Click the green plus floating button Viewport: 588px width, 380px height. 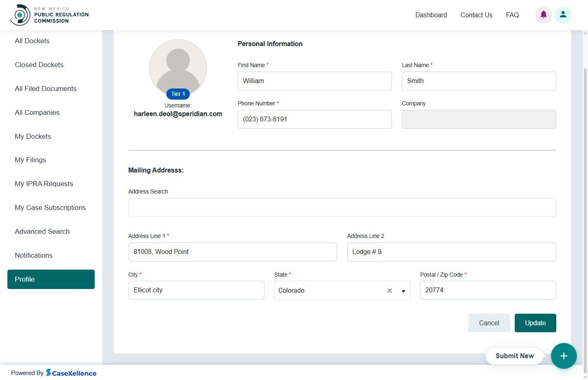pyautogui.click(x=564, y=356)
